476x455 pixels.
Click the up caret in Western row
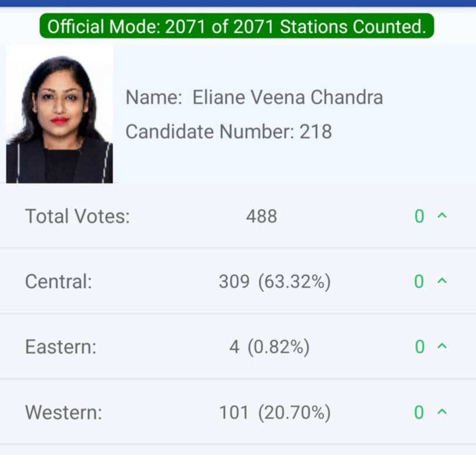pyautogui.click(x=442, y=412)
